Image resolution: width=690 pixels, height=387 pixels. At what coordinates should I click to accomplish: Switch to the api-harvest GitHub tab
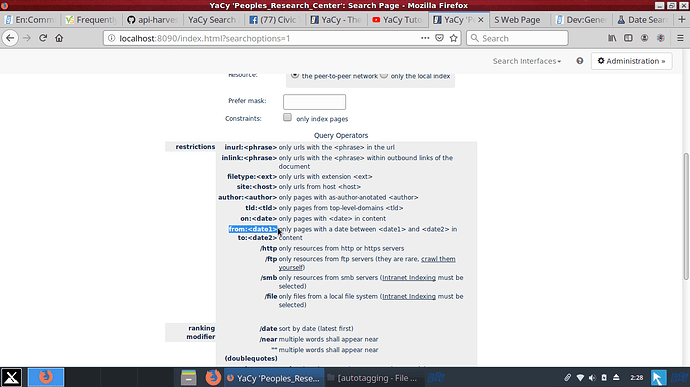point(153,20)
